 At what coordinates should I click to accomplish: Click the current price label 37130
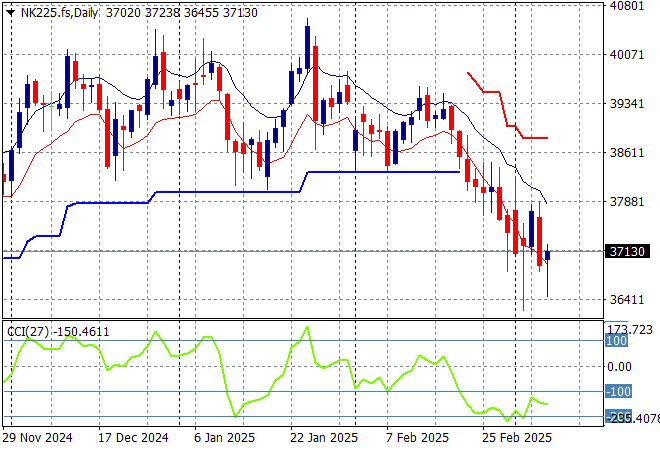627,251
